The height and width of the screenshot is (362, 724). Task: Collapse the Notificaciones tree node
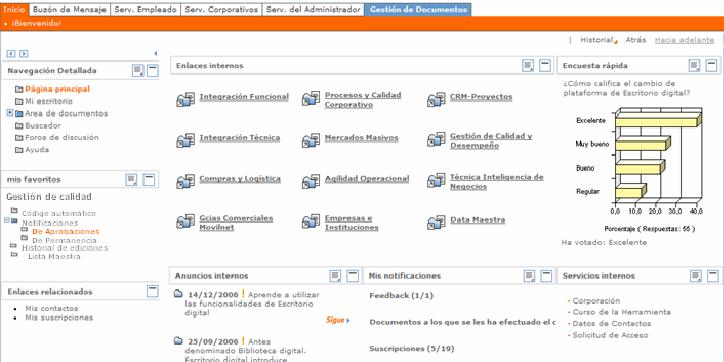tap(7, 220)
